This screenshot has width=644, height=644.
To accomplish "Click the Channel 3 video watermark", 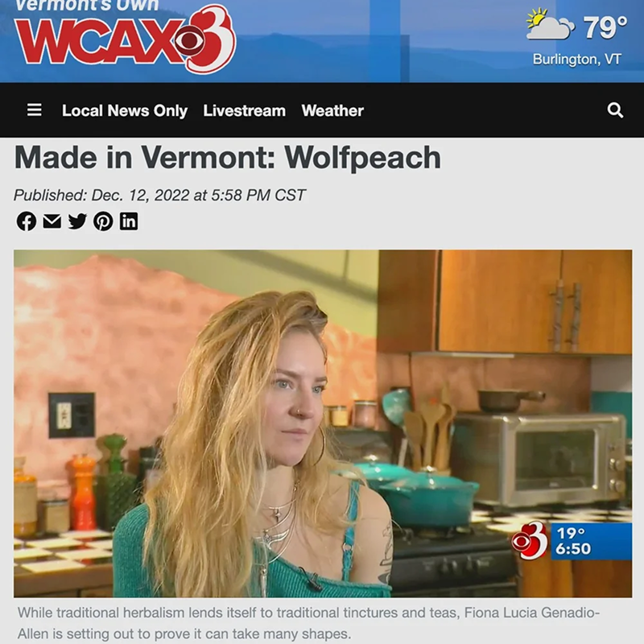I will tap(530, 541).
